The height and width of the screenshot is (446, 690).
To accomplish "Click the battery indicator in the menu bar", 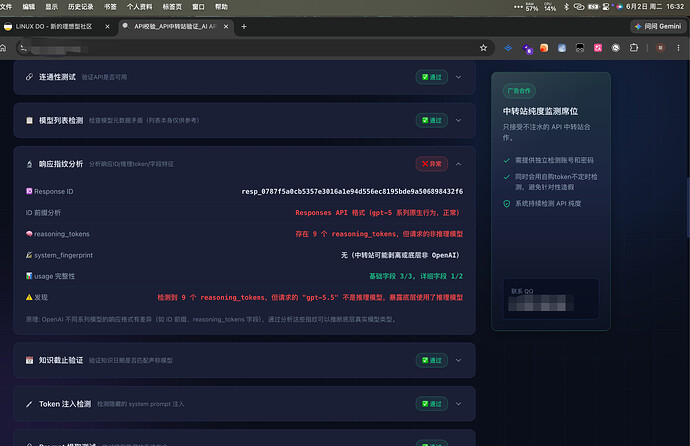I will pos(593,7).
